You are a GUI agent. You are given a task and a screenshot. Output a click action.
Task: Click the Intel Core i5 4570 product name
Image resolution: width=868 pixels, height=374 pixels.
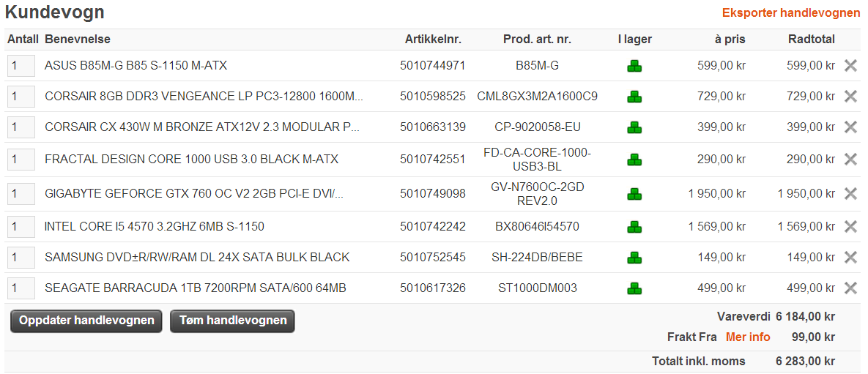click(155, 226)
